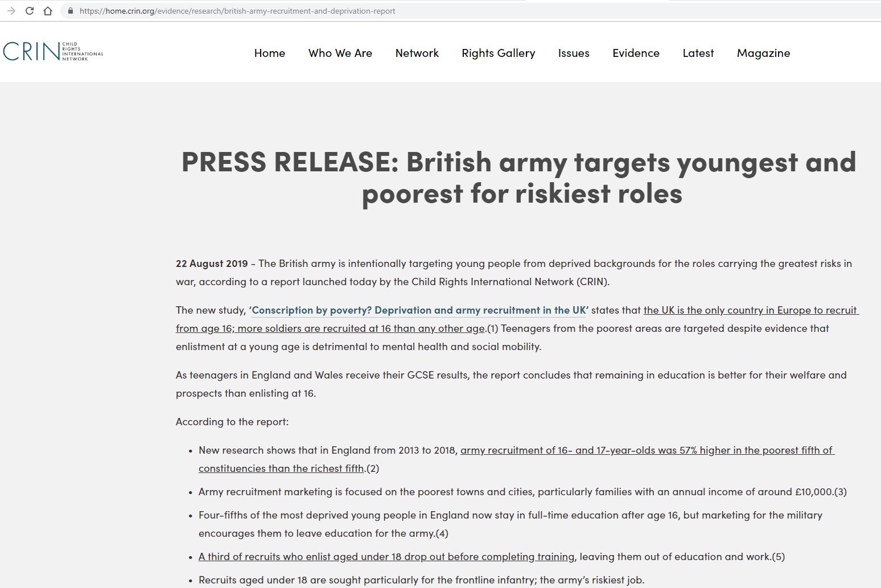The image size is (881, 588).
Task: Go to Latest in navigation
Action: click(698, 53)
